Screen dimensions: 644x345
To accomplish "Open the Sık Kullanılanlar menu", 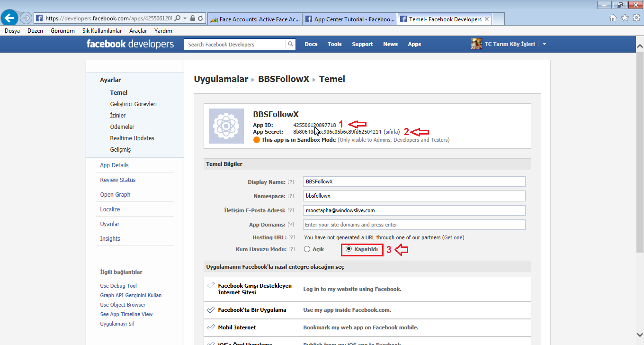I will click(102, 31).
